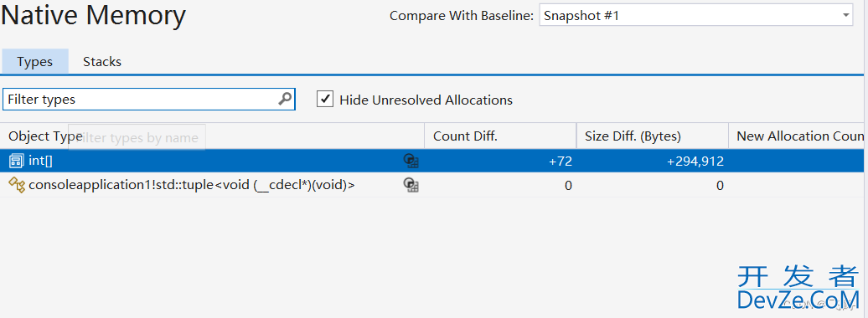Viewport: 868px width, 318px height.
Task: Click the int[] object type icon
Action: coord(16,162)
